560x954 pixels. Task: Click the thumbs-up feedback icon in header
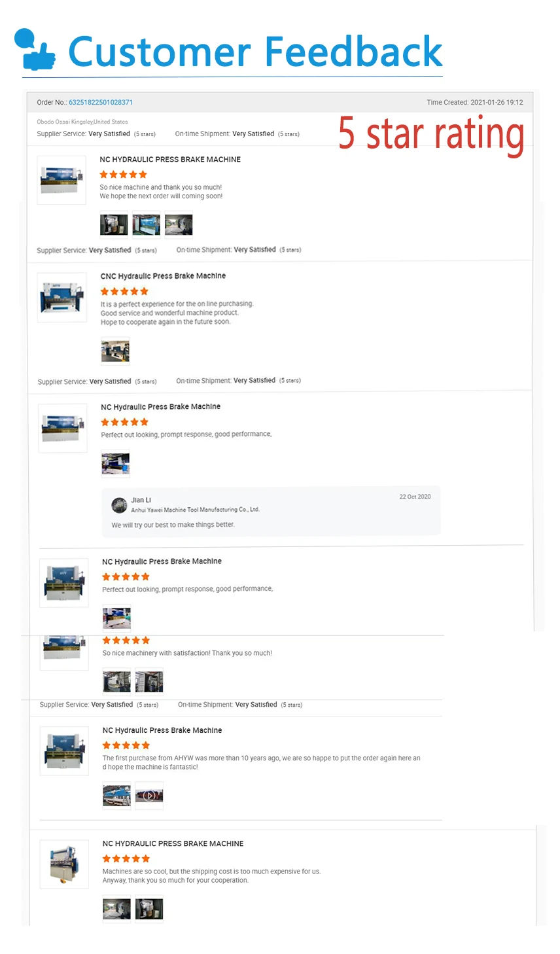[x=35, y=50]
